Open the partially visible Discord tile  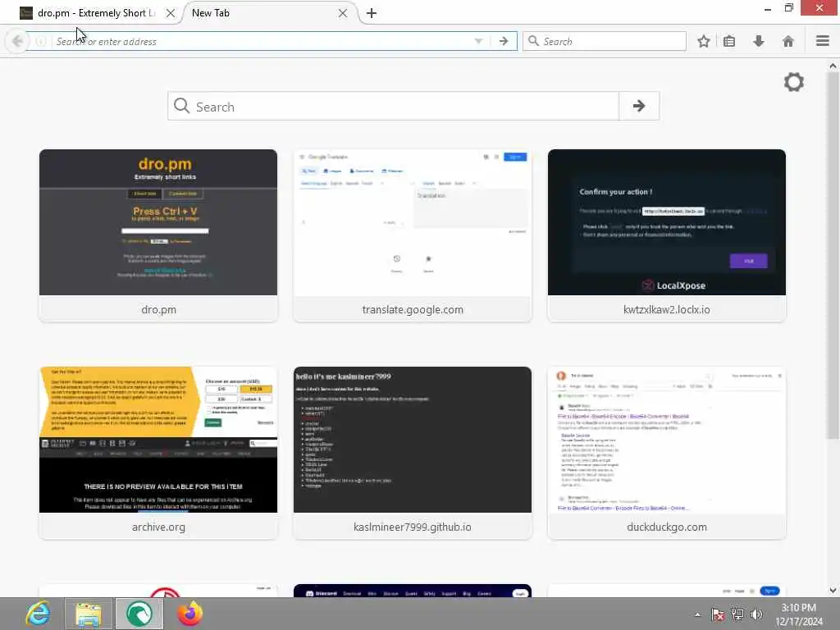[x=413, y=591]
